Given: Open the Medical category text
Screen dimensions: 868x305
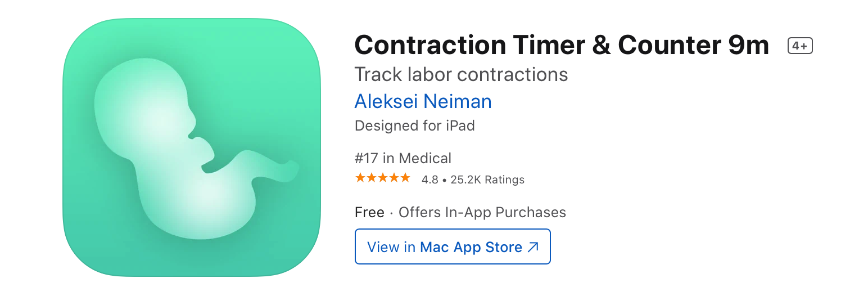Looking at the screenshot, I should pos(425,159).
